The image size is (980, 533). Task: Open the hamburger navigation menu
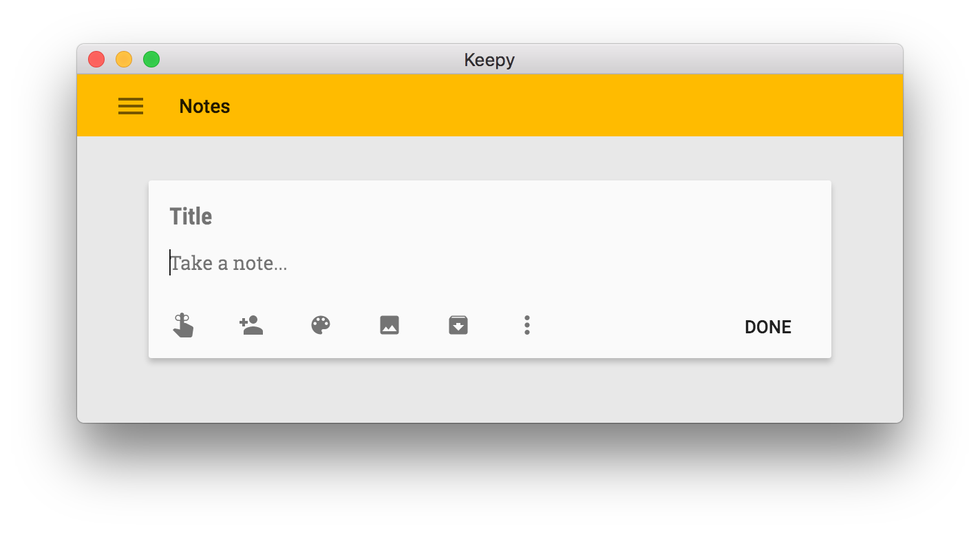click(x=131, y=106)
